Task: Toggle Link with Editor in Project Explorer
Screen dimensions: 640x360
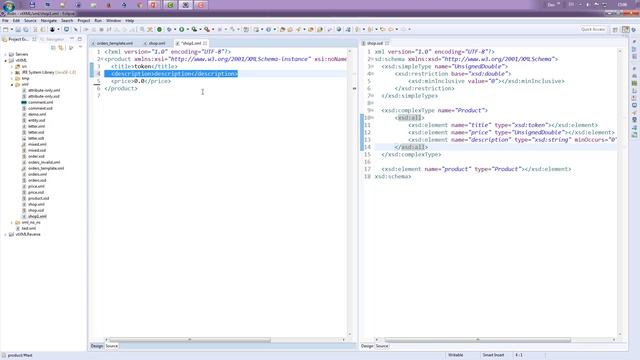Action: click(61, 48)
